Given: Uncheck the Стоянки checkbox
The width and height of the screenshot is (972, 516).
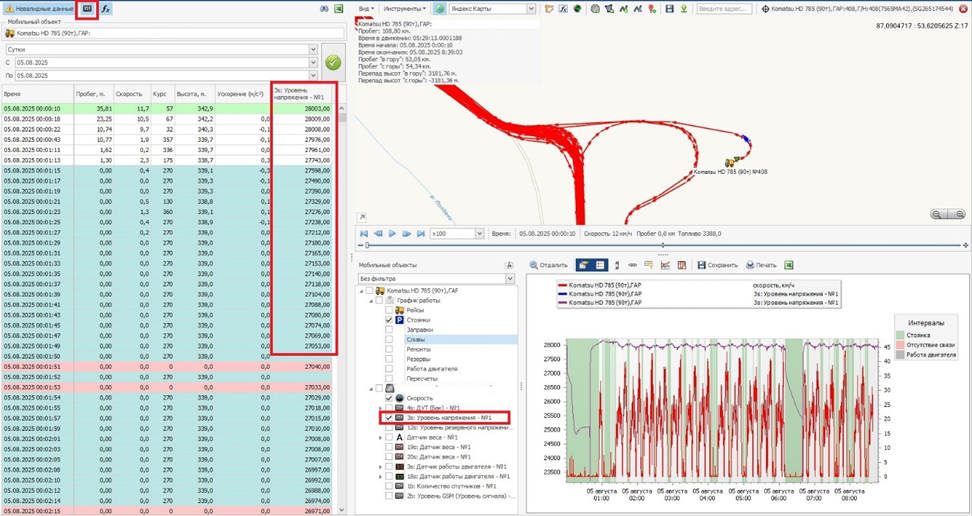Looking at the screenshot, I should 390,320.
